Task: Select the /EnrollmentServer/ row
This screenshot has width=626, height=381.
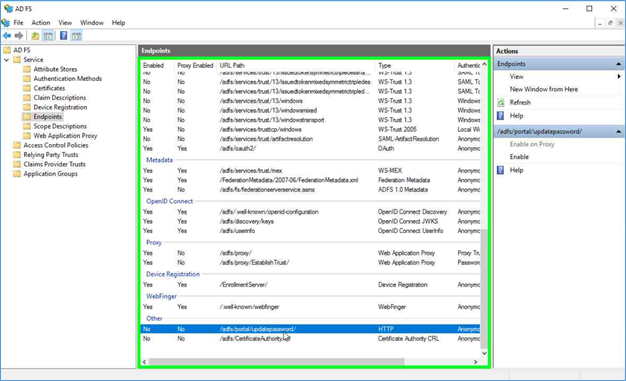Action: pyautogui.click(x=310, y=285)
